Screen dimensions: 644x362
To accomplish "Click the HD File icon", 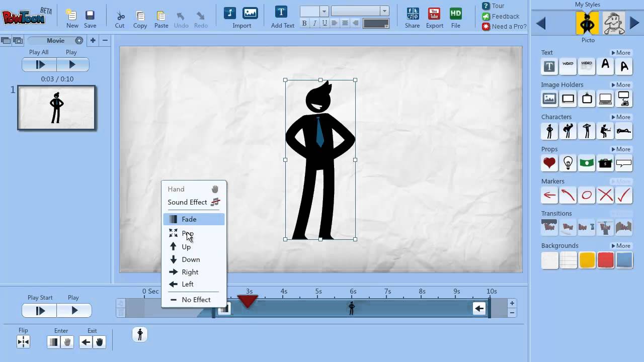I will pos(456,14).
